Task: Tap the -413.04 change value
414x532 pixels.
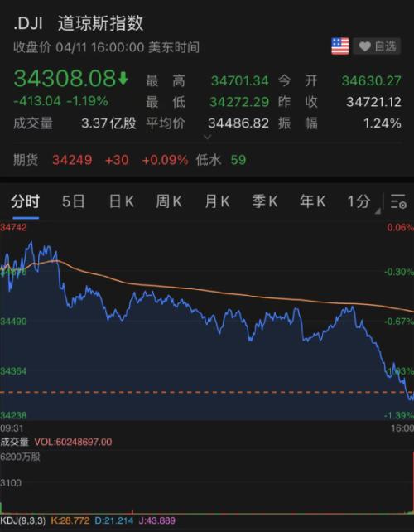Action: tap(37, 101)
